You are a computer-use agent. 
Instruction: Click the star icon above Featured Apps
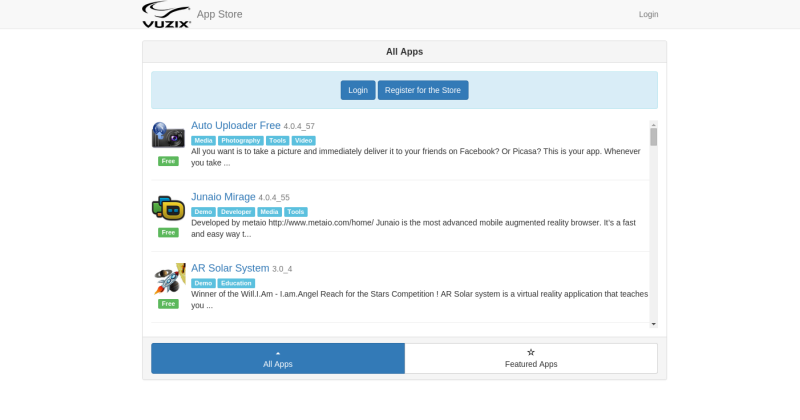(531, 352)
